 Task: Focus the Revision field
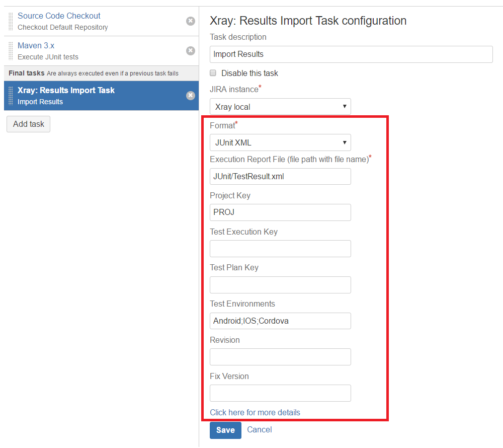tap(280, 357)
